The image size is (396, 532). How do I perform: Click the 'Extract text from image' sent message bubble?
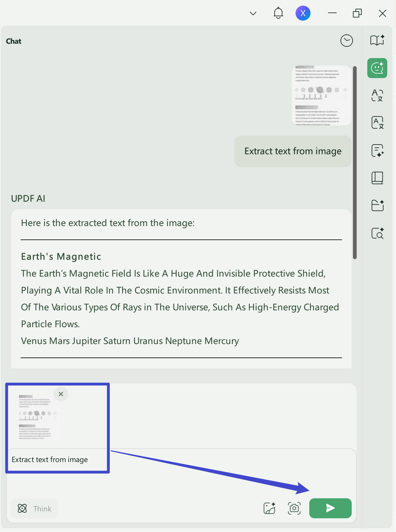coord(293,151)
